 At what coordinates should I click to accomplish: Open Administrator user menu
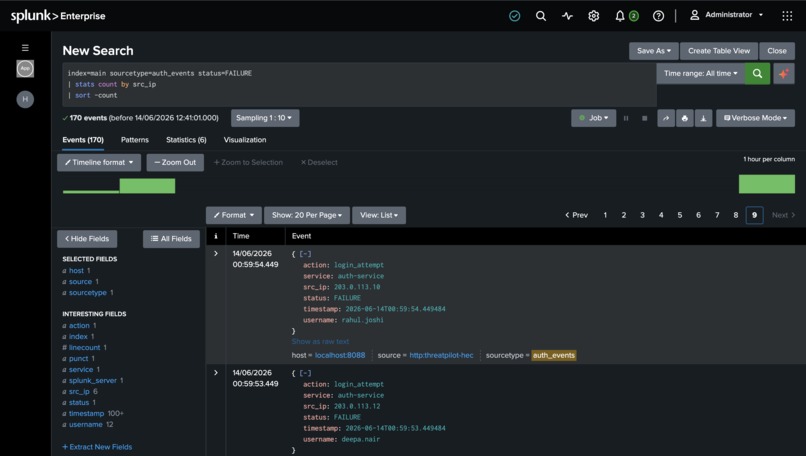pyautogui.click(x=726, y=15)
